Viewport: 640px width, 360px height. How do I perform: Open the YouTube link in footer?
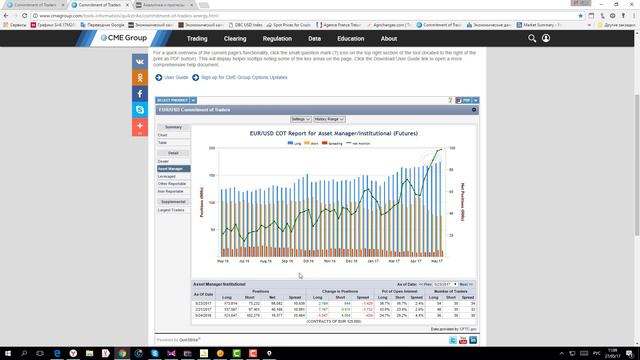[x=463, y=340]
